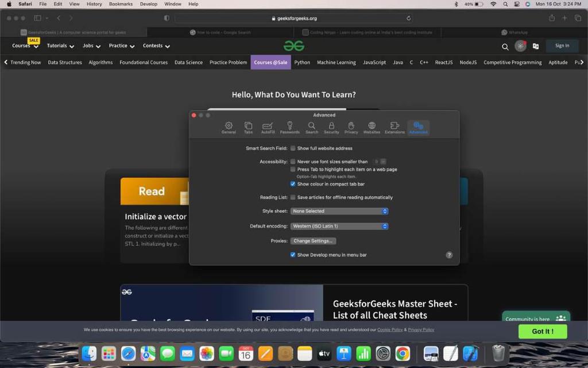
Task: Expand the Tutorials dropdown menu
Action: click(60, 46)
